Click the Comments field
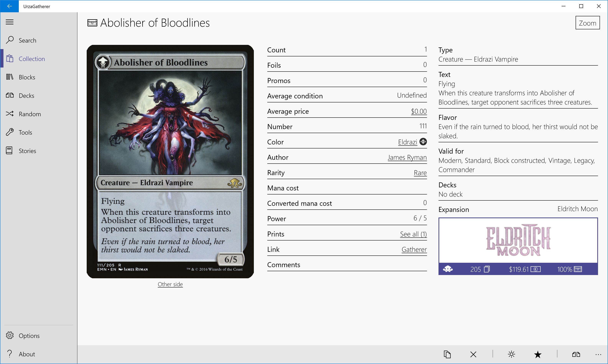608x364 pixels. pos(347,265)
